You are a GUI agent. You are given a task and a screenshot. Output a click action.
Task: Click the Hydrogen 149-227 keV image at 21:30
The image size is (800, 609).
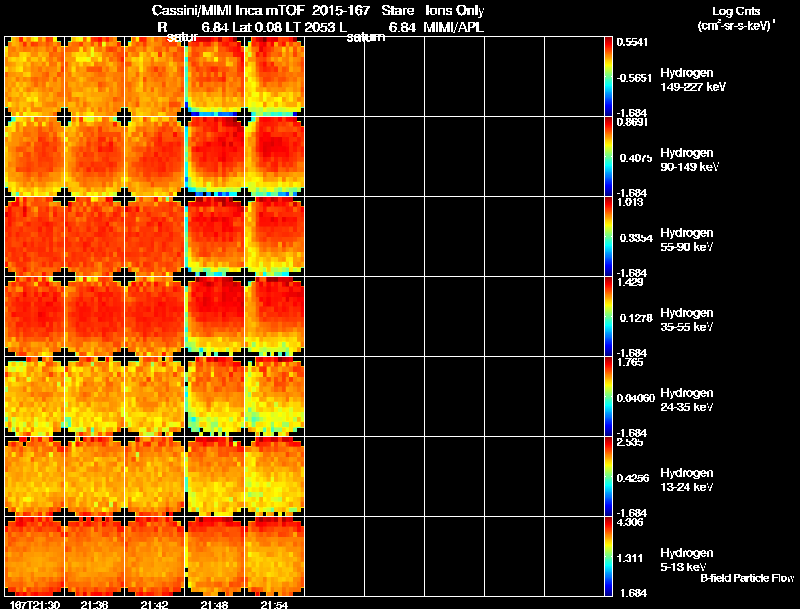point(35,77)
